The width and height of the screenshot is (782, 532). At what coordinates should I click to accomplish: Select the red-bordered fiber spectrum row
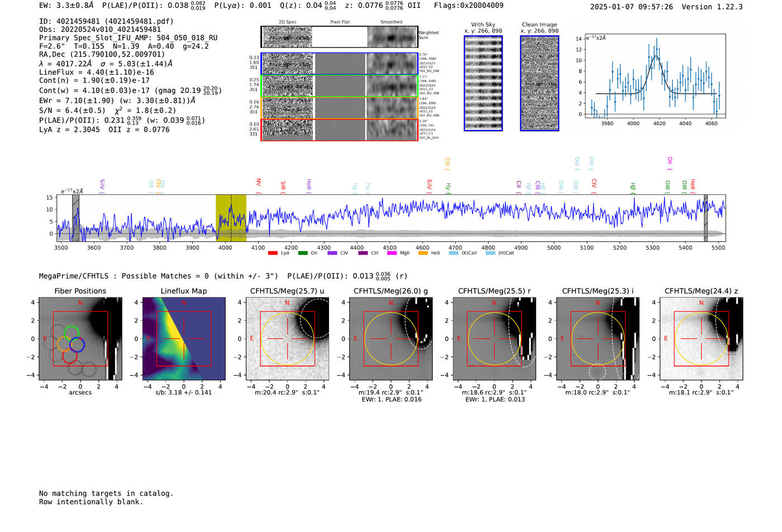pos(340,130)
